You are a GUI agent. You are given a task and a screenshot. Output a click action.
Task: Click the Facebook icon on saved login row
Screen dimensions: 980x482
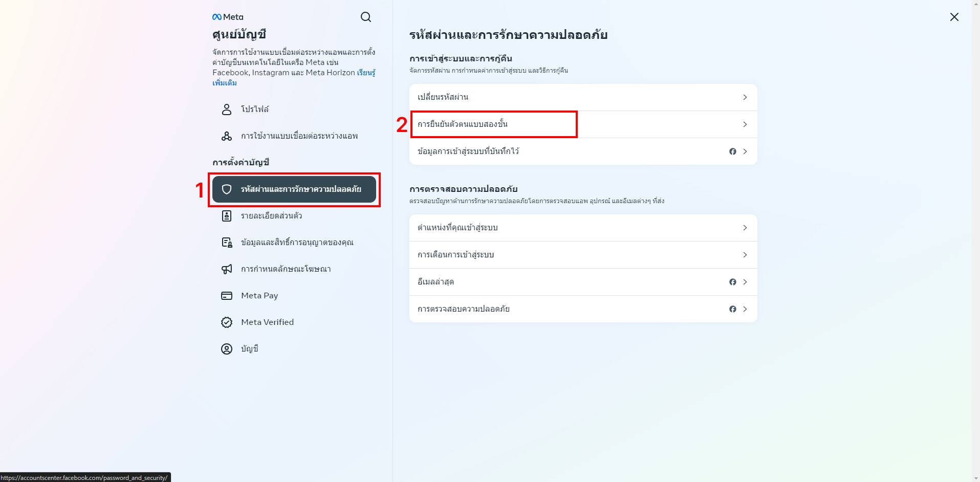tap(733, 151)
